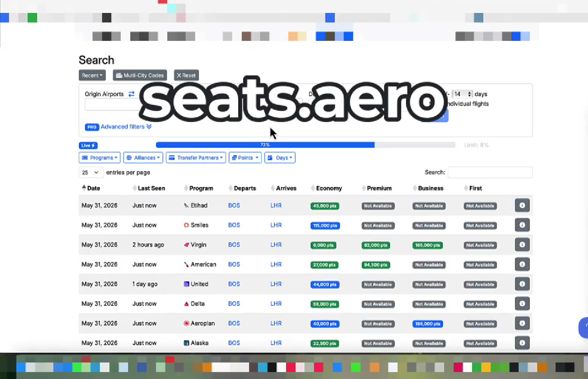Click Delta 58,000 pts economy badge

pos(325,304)
